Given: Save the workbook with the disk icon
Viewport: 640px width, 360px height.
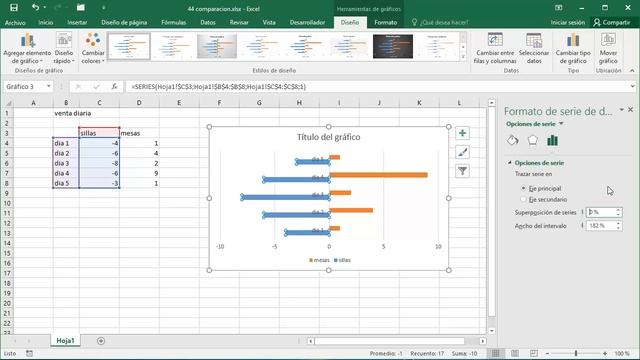Looking at the screenshot, I should click(14, 8).
